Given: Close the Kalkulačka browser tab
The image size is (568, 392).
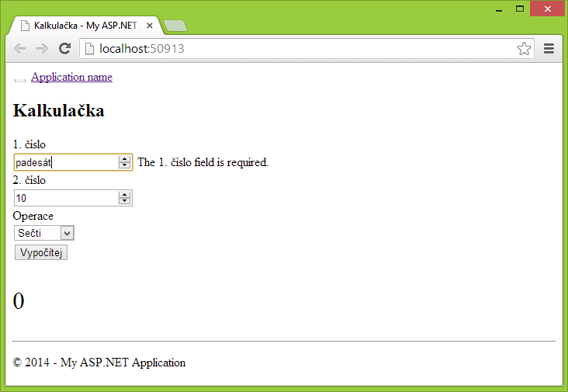Looking at the screenshot, I should point(150,26).
